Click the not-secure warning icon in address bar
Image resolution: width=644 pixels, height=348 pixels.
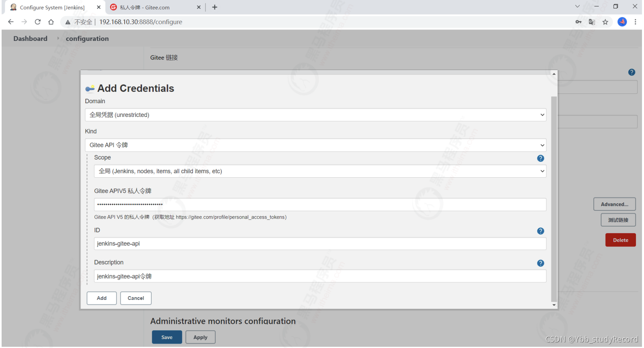tap(68, 22)
